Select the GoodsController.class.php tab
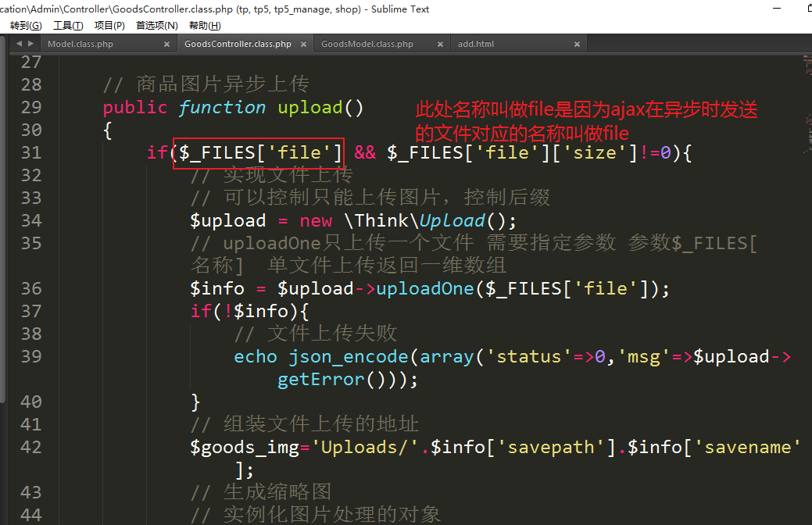This screenshot has height=525, width=812. 238,45
